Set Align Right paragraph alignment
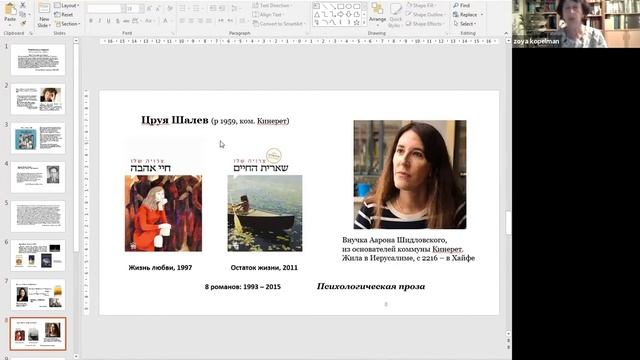This screenshot has height=360, width=640. pyautogui.click(x=200, y=21)
